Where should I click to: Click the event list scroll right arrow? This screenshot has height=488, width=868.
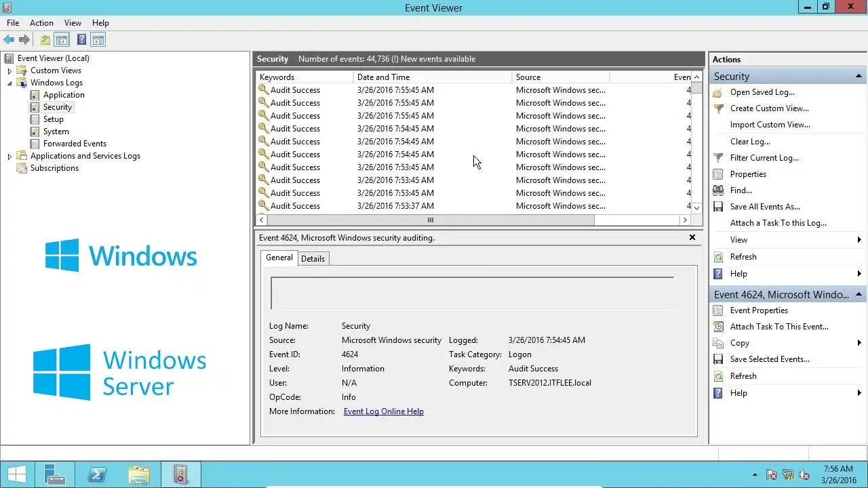pos(685,220)
